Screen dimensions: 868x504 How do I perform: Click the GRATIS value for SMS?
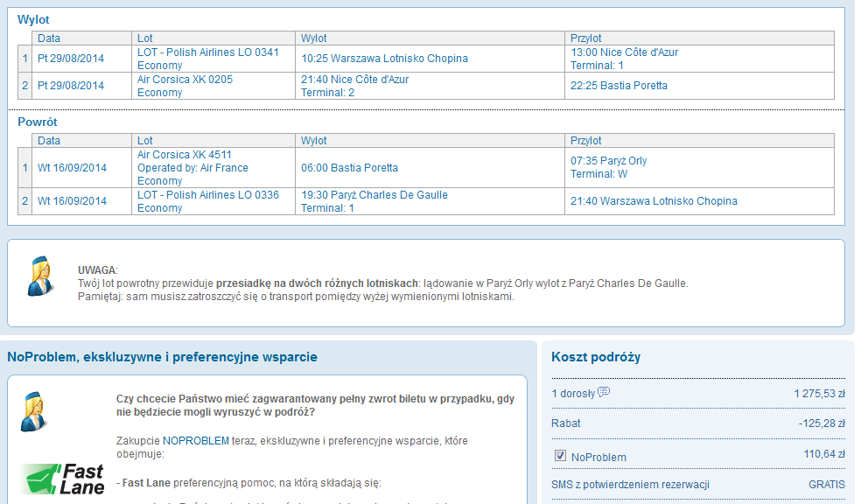(827, 485)
